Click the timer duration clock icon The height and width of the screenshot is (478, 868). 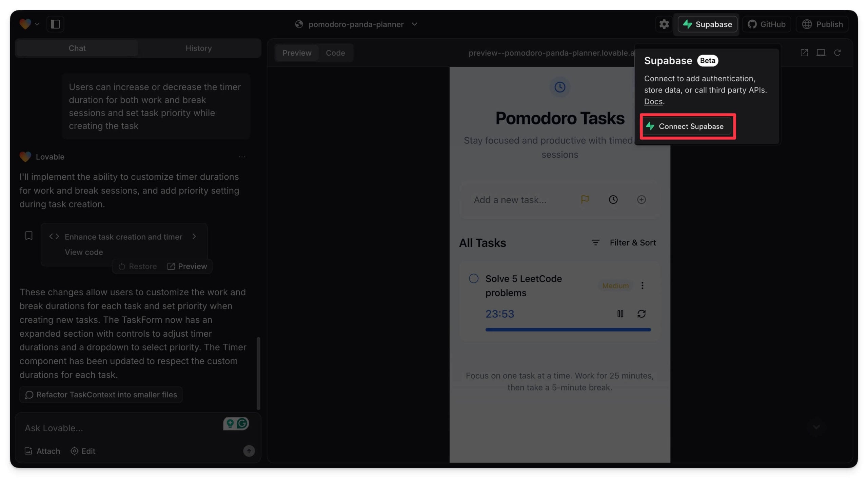coord(613,199)
